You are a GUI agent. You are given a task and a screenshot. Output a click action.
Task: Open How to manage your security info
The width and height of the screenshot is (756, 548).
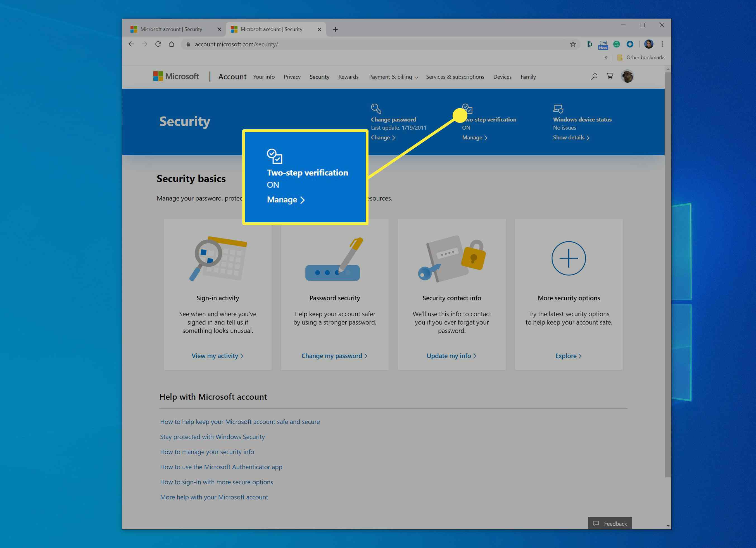coord(207,452)
